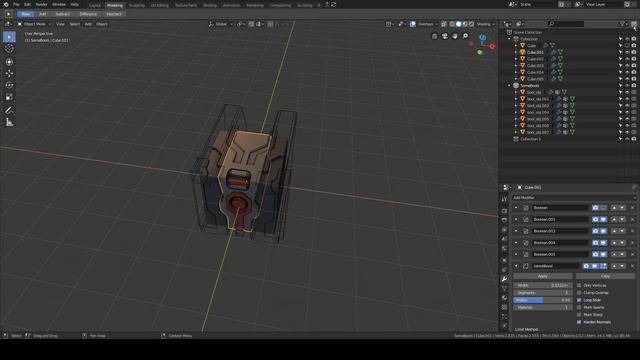Click the camera view viewport icon

point(445,36)
